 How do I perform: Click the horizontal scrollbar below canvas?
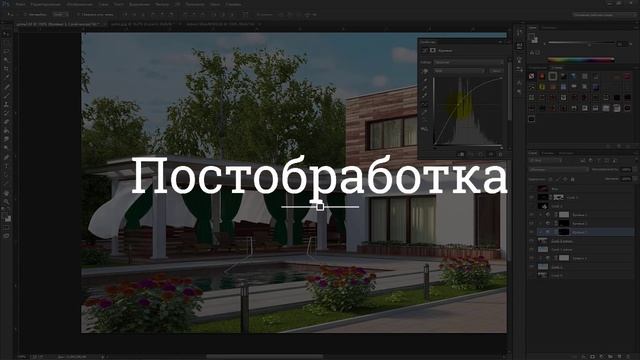point(264,356)
